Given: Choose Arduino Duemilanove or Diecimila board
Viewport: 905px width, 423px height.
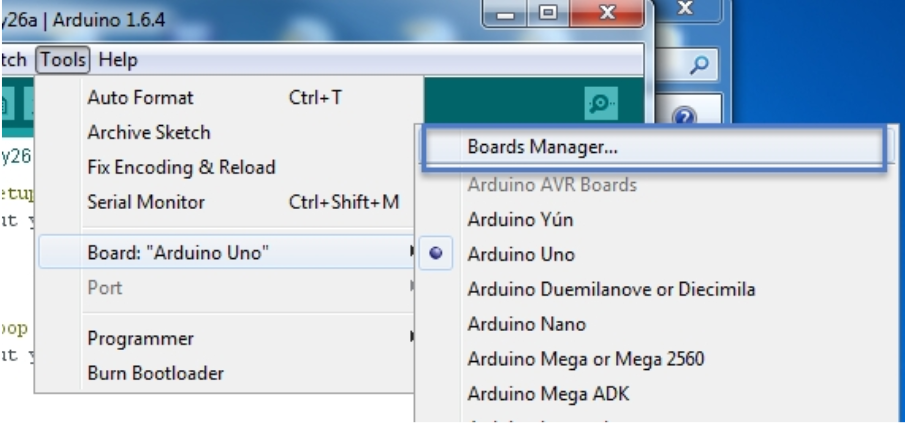Looking at the screenshot, I should pos(658,289).
